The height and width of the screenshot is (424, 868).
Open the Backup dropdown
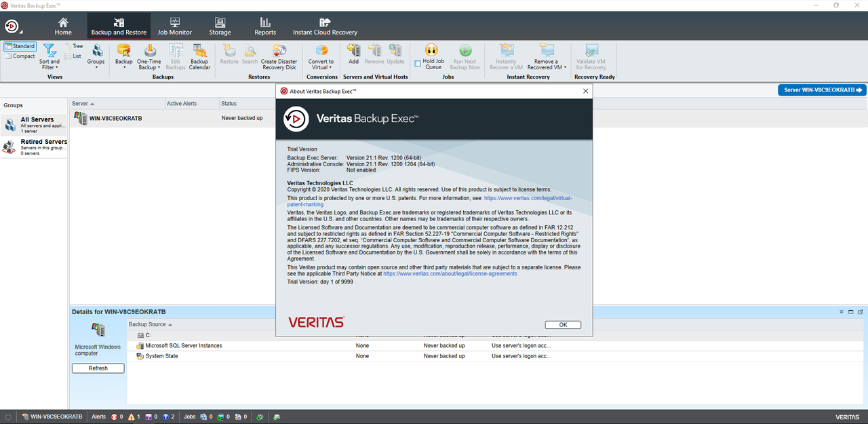(x=124, y=56)
